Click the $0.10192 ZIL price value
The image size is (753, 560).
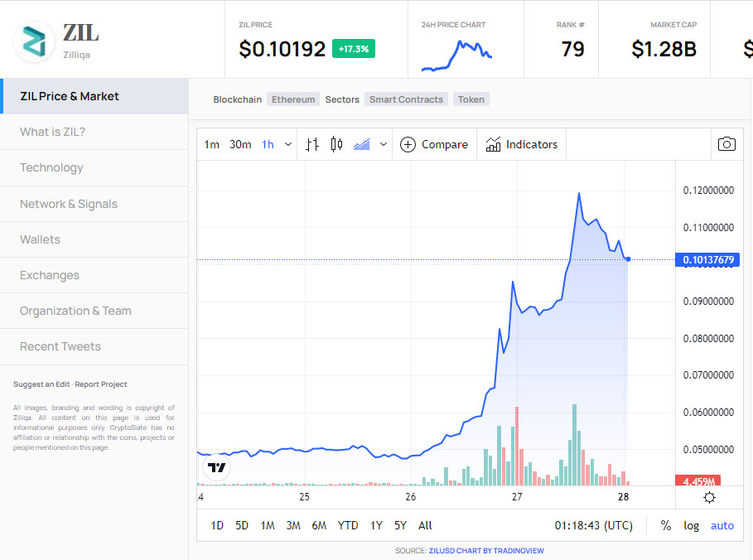click(282, 49)
